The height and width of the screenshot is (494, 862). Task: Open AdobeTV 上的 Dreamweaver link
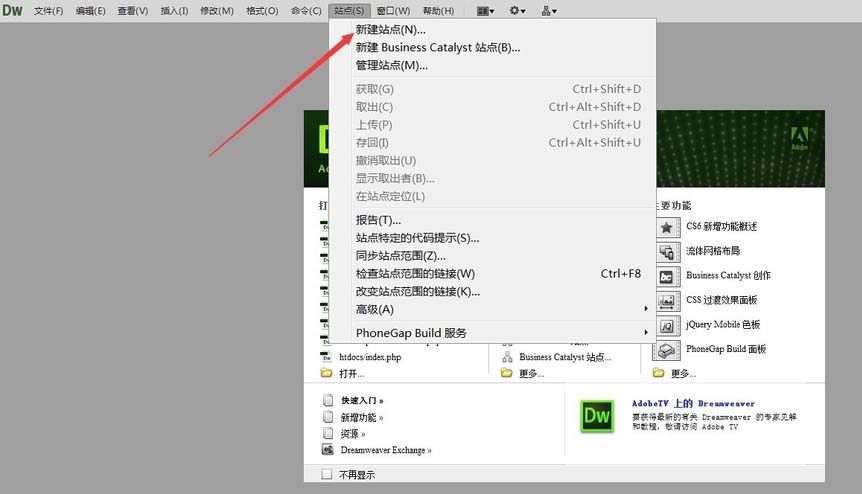coord(693,403)
